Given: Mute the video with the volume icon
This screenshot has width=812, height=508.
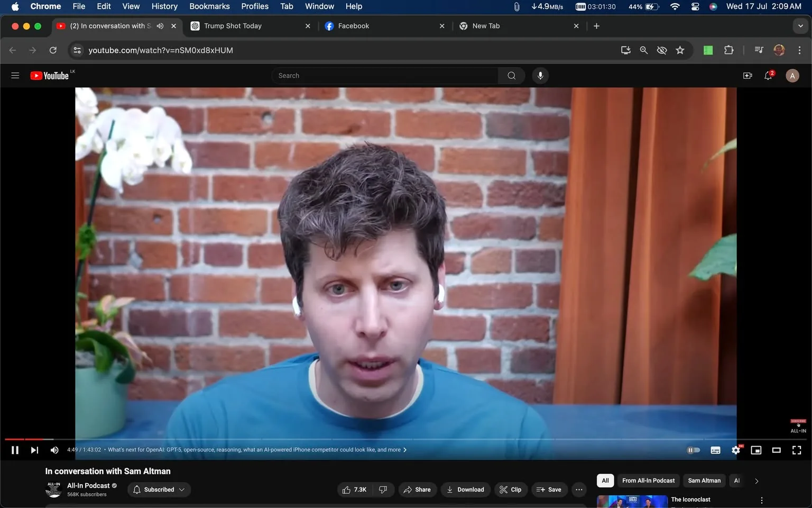Looking at the screenshot, I should pos(54,450).
